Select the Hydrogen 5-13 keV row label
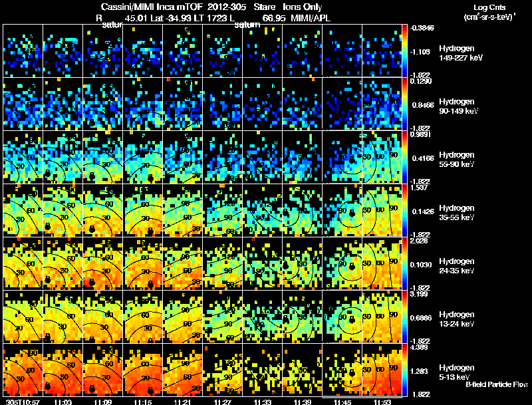 tap(457, 372)
